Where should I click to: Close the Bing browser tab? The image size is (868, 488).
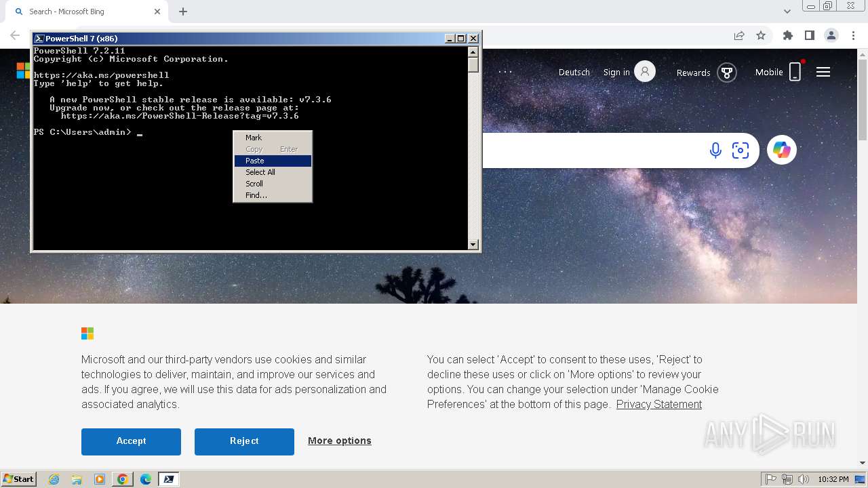(157, 12)
